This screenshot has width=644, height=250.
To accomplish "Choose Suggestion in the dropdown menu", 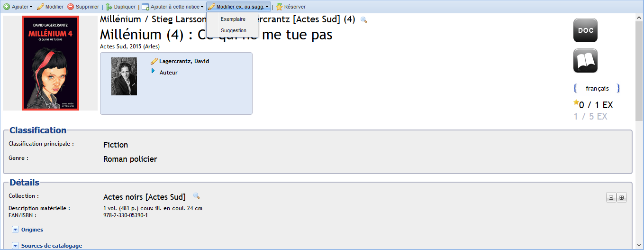I will click(x=233, y=30).
